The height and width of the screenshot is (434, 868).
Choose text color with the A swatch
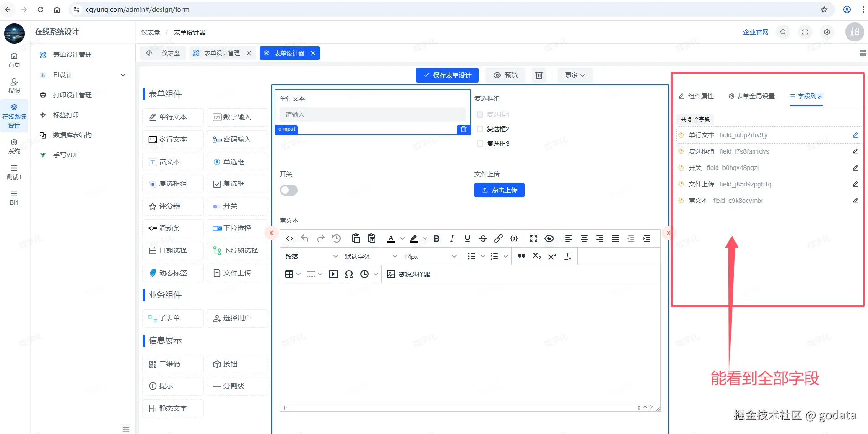click(391, 238)
